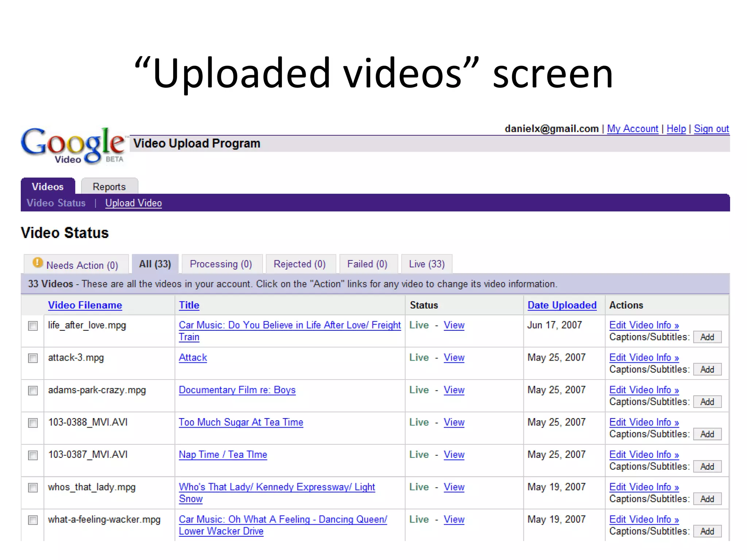This screenshot has width=747, height=560.
Task: Show the Live (33) tab
Action: (x=427, y=264)
